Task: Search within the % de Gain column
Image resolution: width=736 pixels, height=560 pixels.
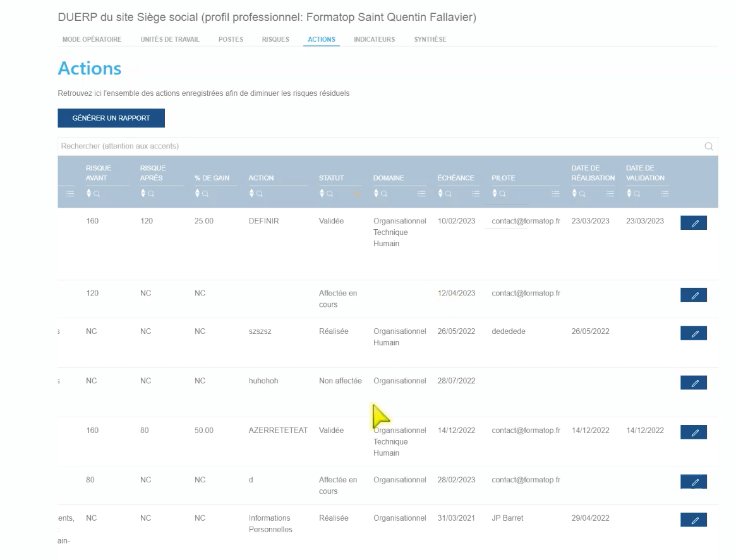Action: coord(205,194)
